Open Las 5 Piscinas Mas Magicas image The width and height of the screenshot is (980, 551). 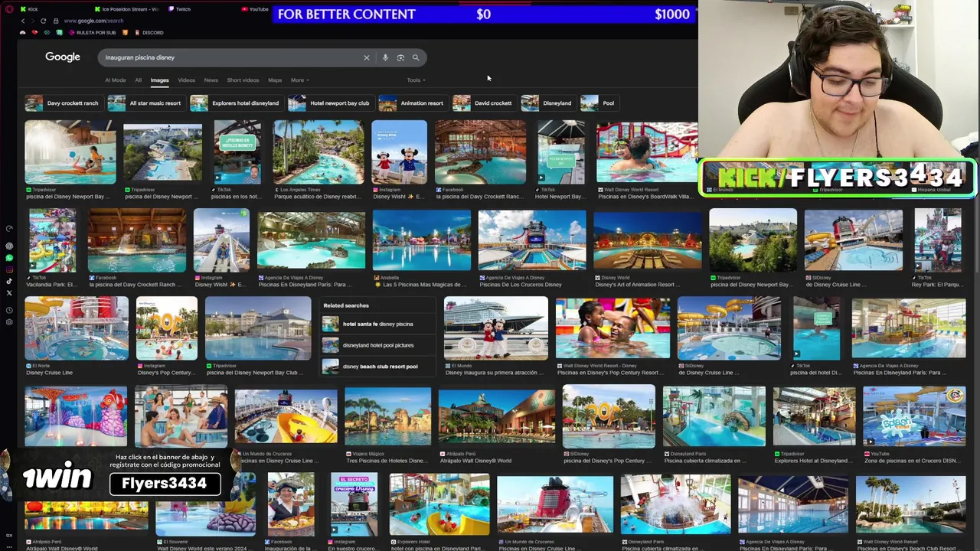(x=421, y=241)
